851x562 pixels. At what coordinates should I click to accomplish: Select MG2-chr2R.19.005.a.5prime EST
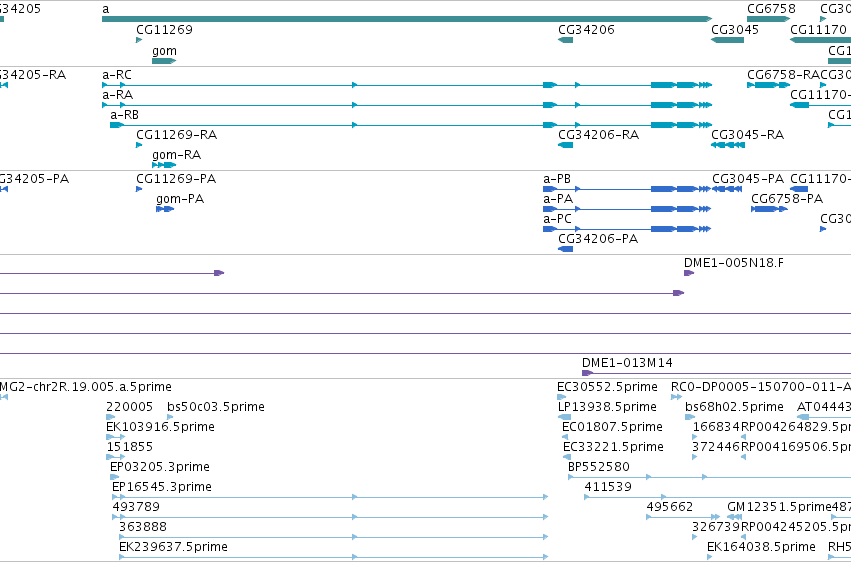pos(4,397)
